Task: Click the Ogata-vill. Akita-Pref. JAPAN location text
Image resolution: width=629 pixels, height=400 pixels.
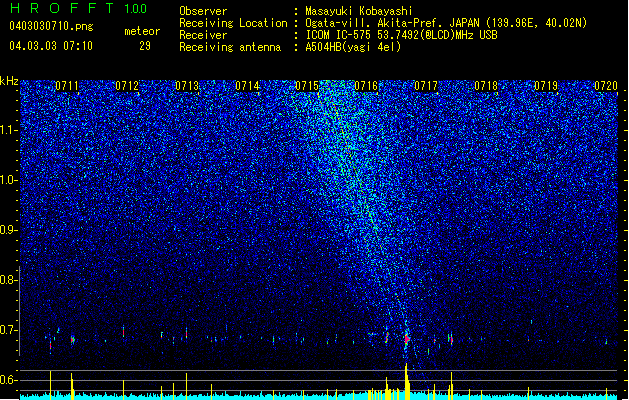Action: pos(446,23)
